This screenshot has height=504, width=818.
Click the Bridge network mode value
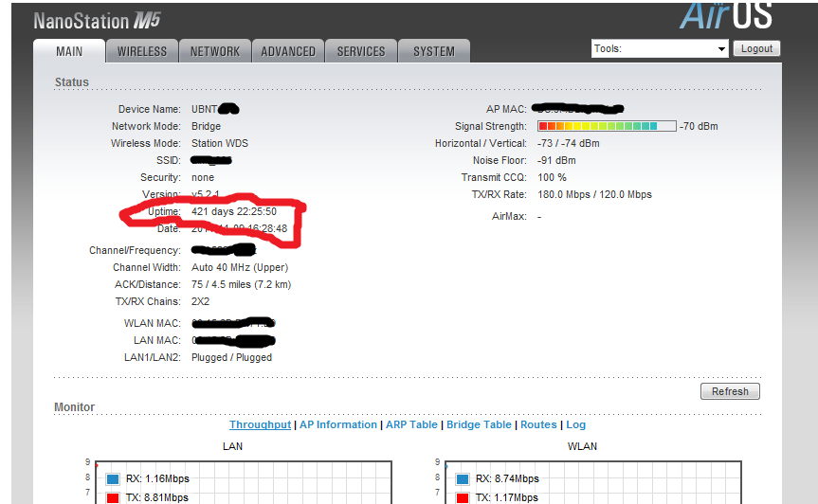tap(206, 126)
